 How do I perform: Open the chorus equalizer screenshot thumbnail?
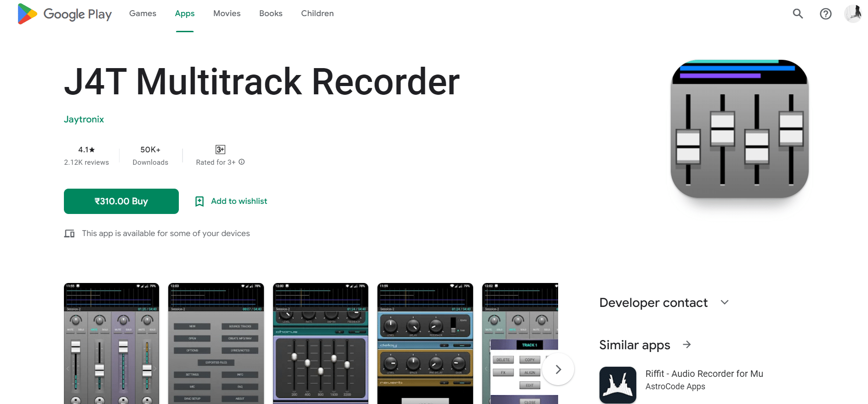point(320,343)
